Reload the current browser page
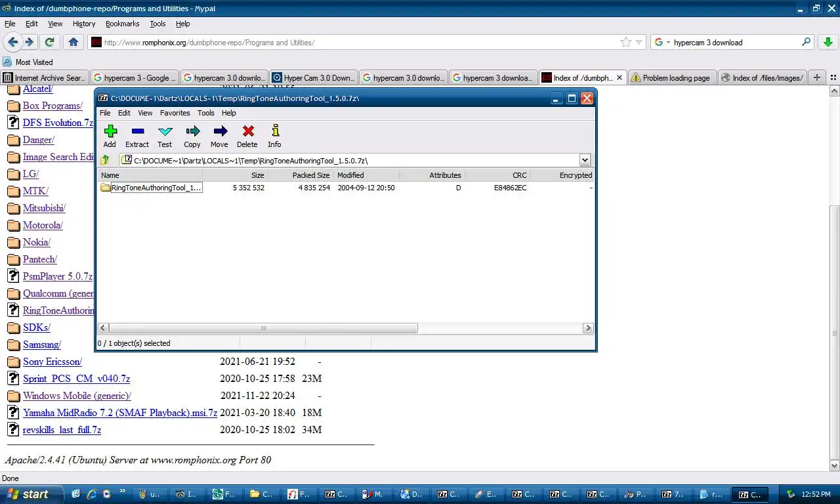840x504 pixels. pyautogui.click(x=49, y=42)
